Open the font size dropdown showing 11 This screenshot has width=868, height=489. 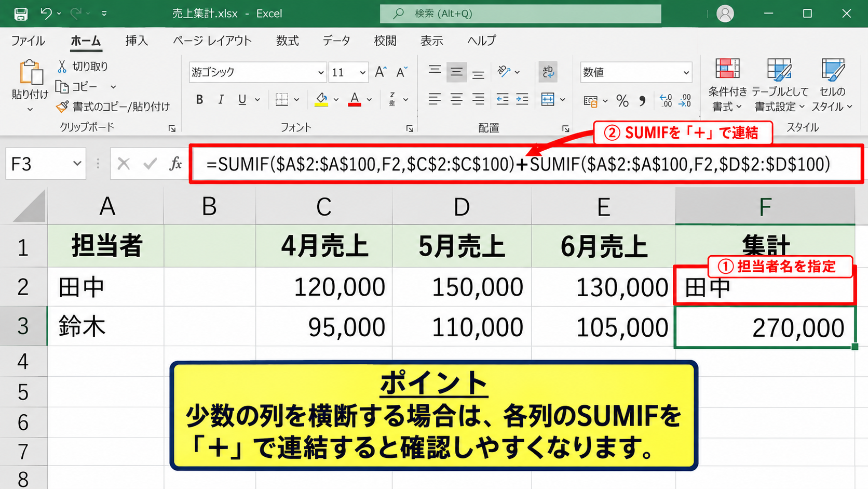tap(362, 72)
